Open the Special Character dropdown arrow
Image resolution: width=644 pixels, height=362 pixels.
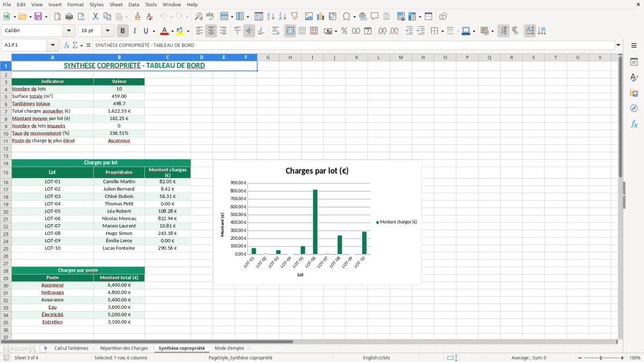[354, 17]
